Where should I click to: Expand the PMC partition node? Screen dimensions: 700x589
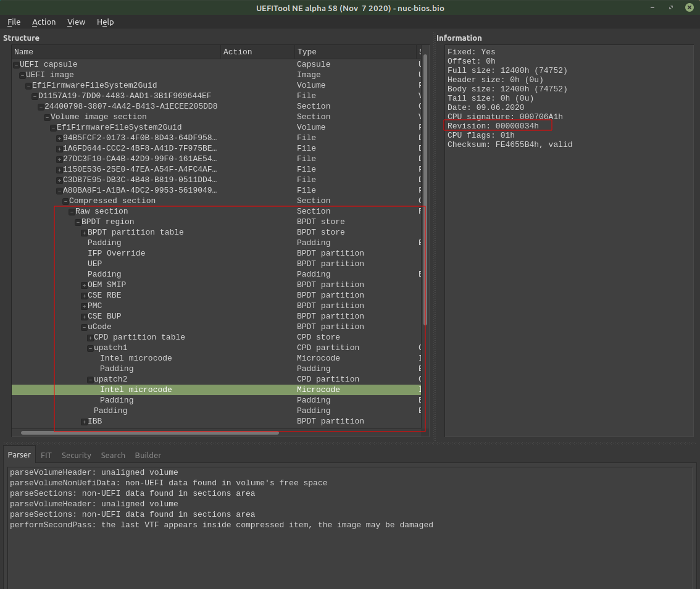[x=84, y=306]
